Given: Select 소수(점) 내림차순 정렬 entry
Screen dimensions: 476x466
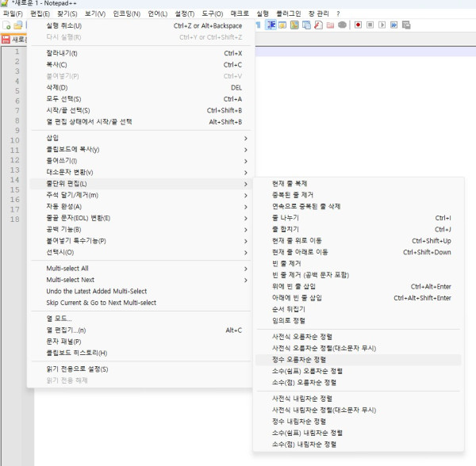Looking at the screenshot, I should (x=359, y=445).
